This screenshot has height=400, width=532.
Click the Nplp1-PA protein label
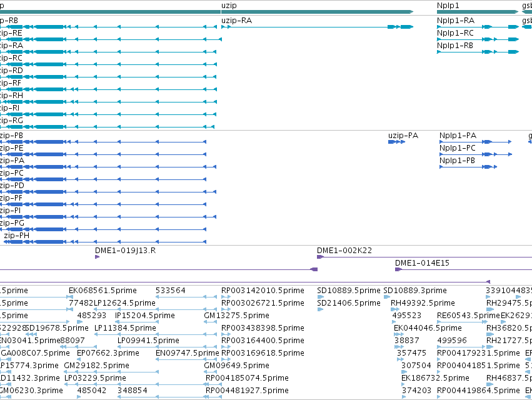tap(458, 136)
